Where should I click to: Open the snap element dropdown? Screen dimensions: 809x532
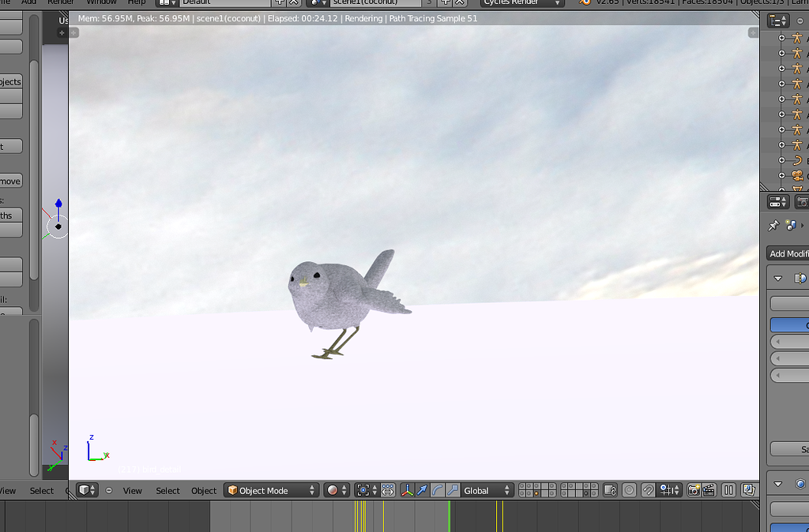pyautogui.click(x=670, y=490)
